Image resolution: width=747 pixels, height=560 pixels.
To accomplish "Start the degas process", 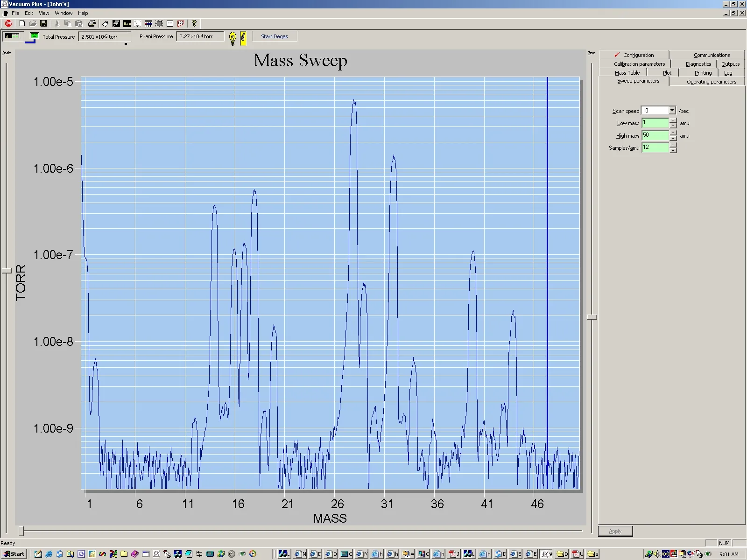I will tap(275, 36).
